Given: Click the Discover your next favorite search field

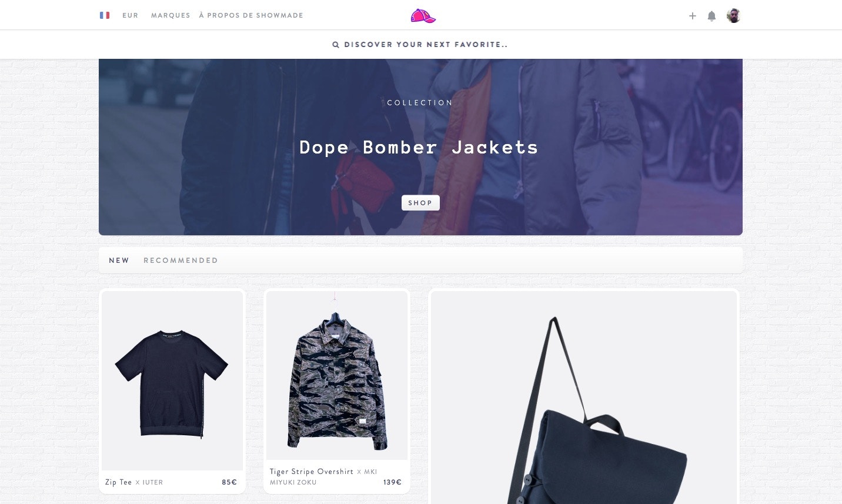Looking at the screenshot, I should coord(421,44).
